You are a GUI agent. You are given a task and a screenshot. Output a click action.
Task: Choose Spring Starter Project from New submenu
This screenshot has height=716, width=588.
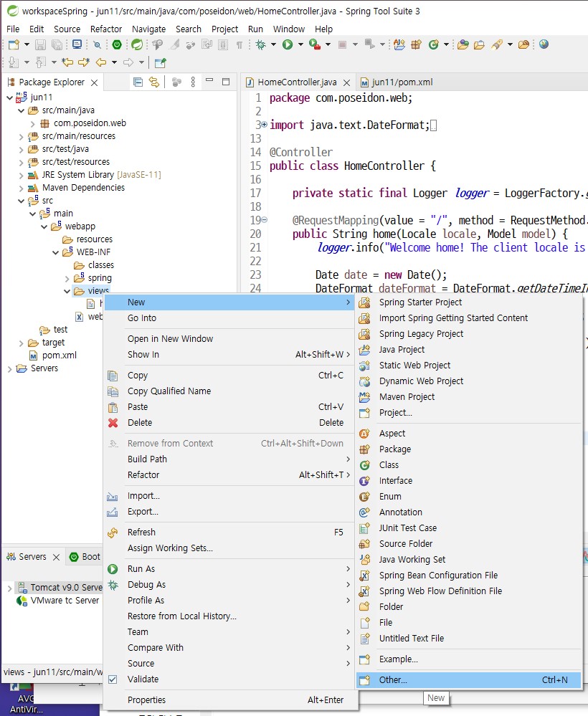coord(468,302)
